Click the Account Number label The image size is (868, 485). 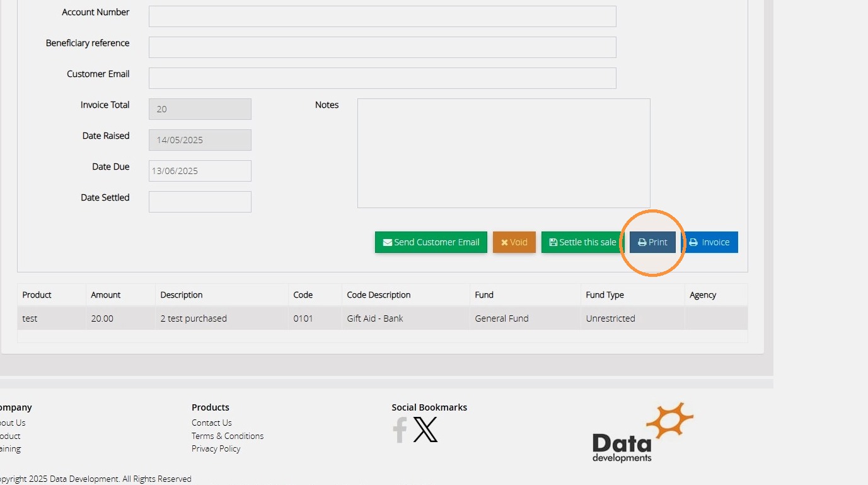click(x=96, y=12)
